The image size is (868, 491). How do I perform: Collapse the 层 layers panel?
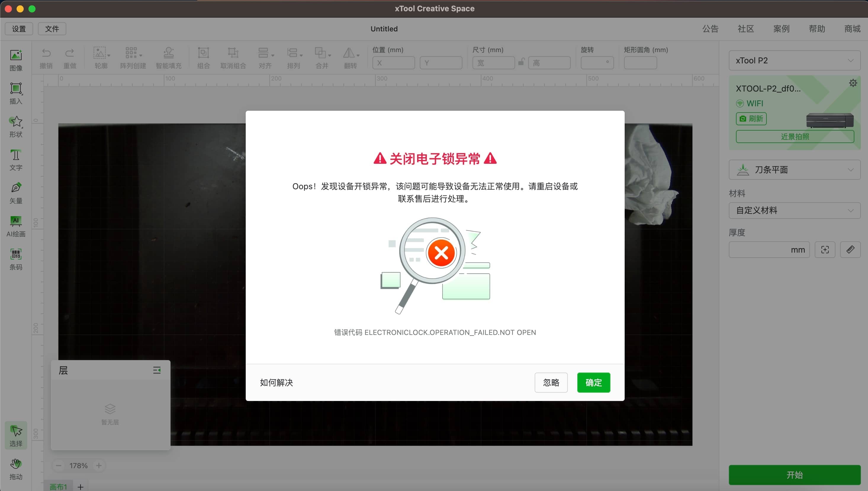tap(157, 370)
